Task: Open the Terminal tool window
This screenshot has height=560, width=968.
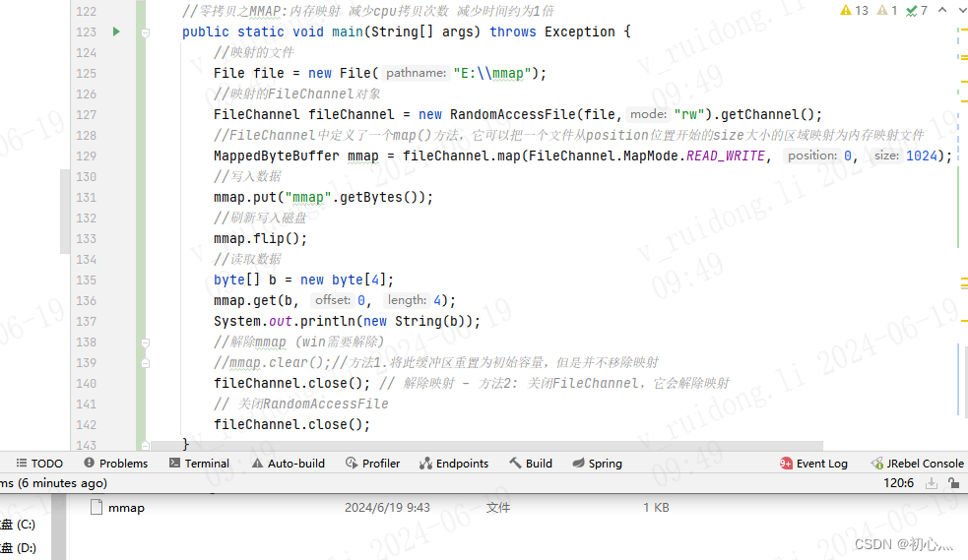Action: [199, 464]
